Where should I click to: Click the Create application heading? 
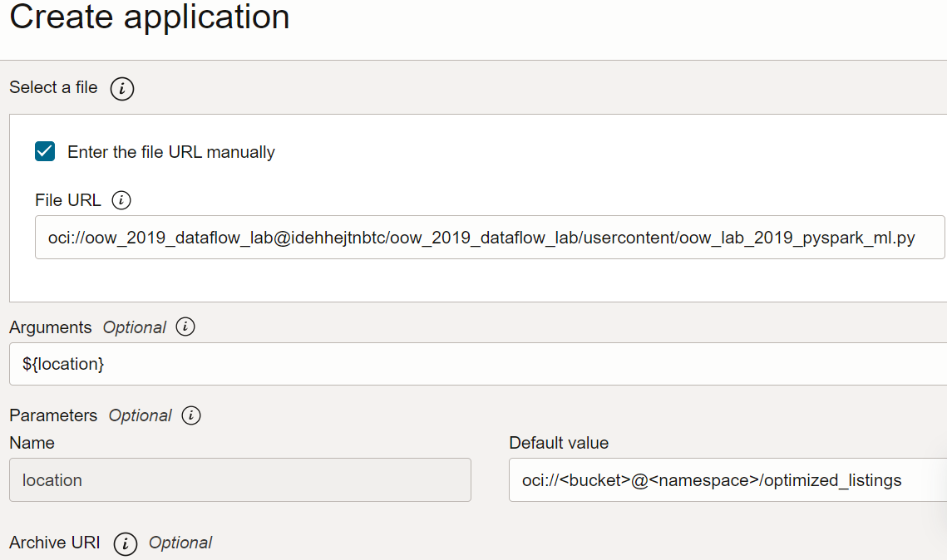[x=148, y=18]
